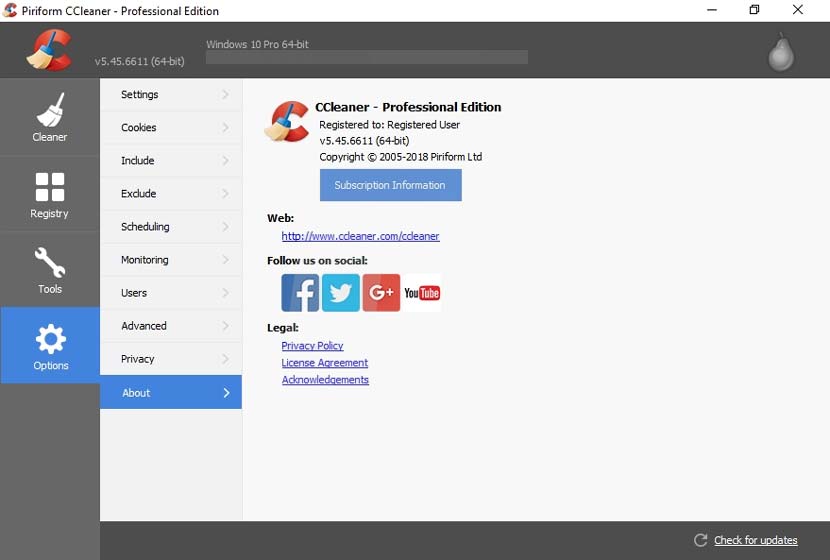This screenshot has height=560, width=830.
Task: Click the Facebook social icon
Action: [300, 293]
